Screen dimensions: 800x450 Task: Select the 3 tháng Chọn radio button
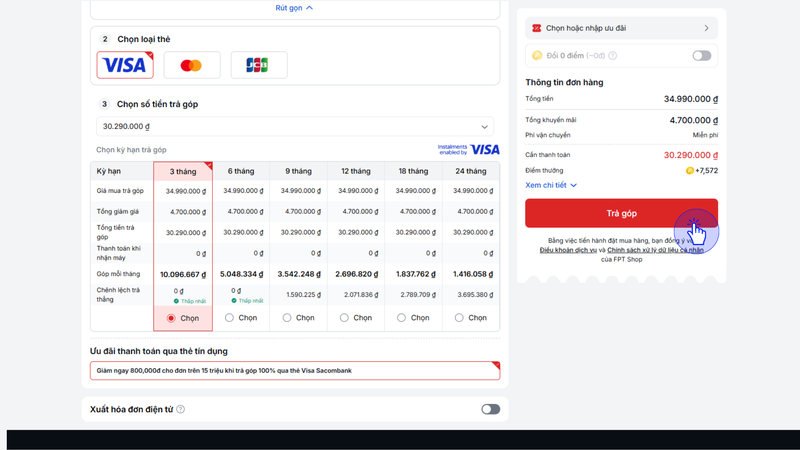click(171, 318)
